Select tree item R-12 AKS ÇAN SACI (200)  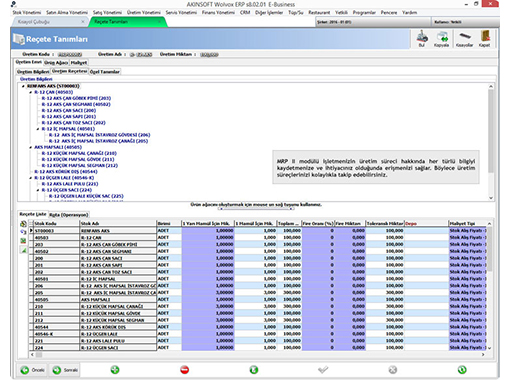pyautogui.click(x=69, y=111)
